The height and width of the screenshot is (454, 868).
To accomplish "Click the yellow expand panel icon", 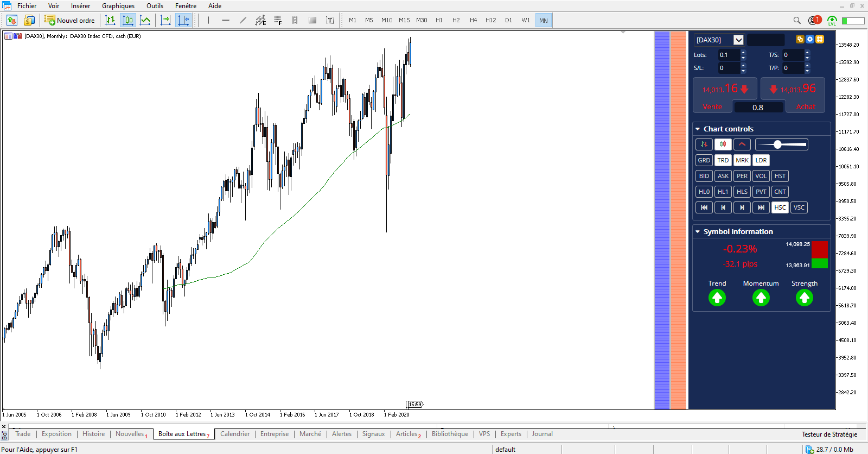I will [x=820, y=39].
